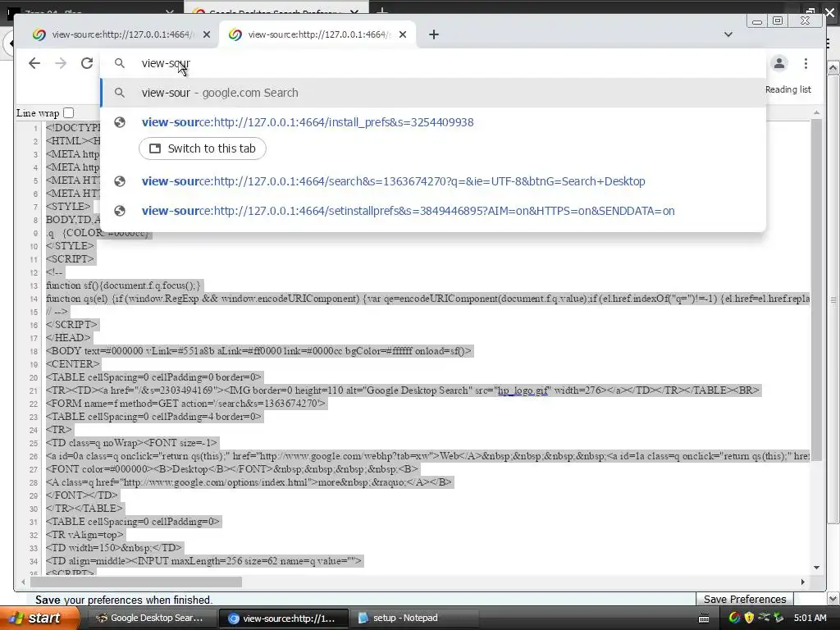The image size is (840, 630).
Task: Click the source scroll down arrow
Action: click(816, 568)
